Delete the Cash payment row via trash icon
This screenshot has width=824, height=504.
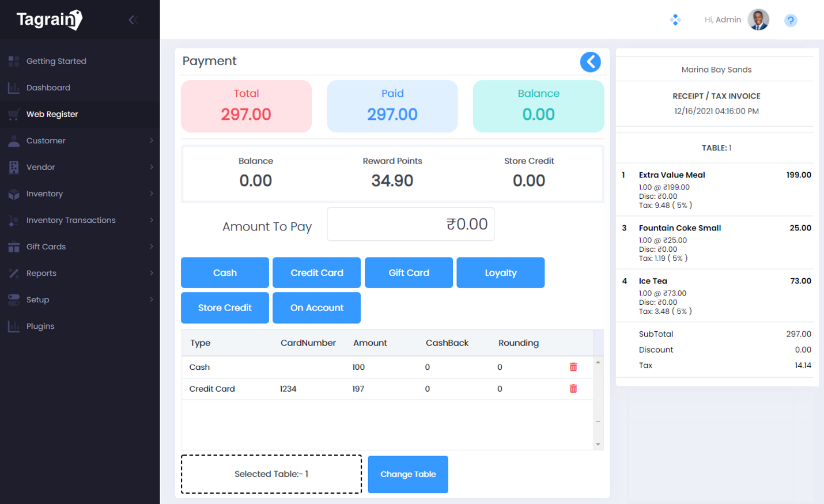pyautogui.click(x=573, y=366)
